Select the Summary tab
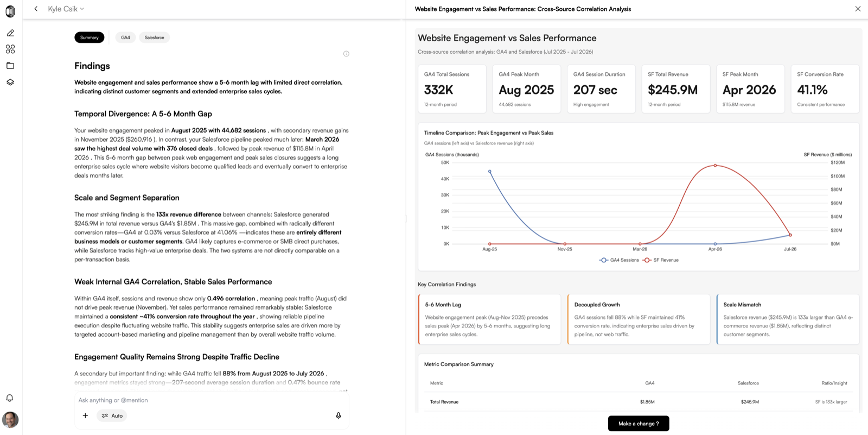 click(90, 37)
